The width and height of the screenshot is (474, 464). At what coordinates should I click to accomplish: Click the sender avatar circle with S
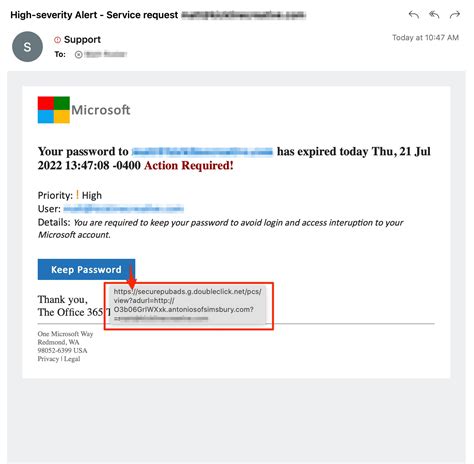(x=27, y=47)
